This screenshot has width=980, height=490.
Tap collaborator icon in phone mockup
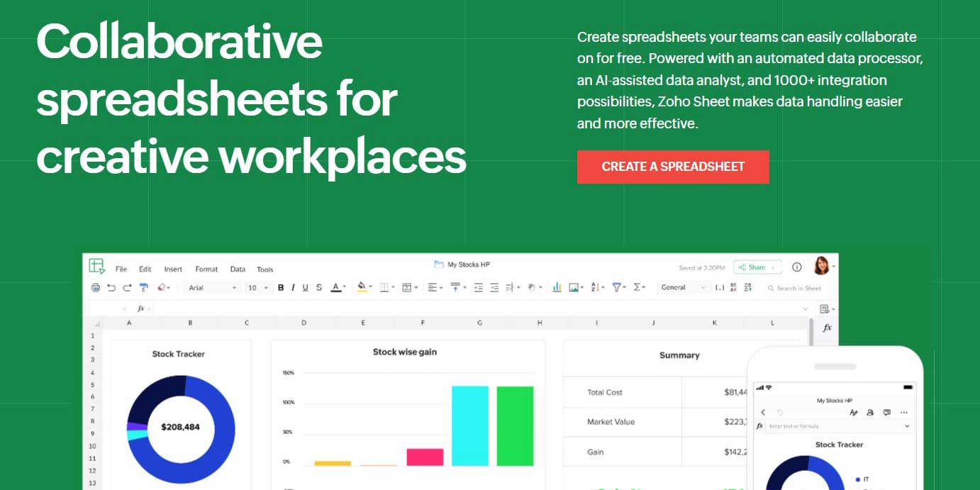tap(870, 412)
